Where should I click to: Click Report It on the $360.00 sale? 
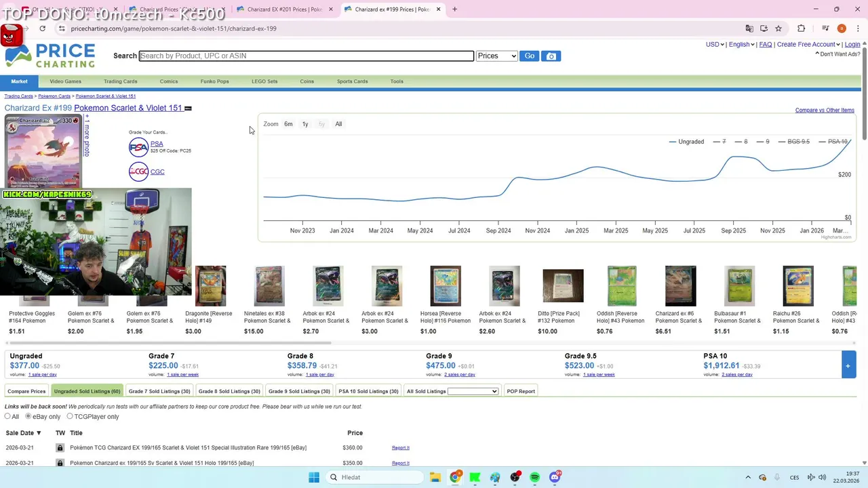pyautogui.click(x=401, y=448)
